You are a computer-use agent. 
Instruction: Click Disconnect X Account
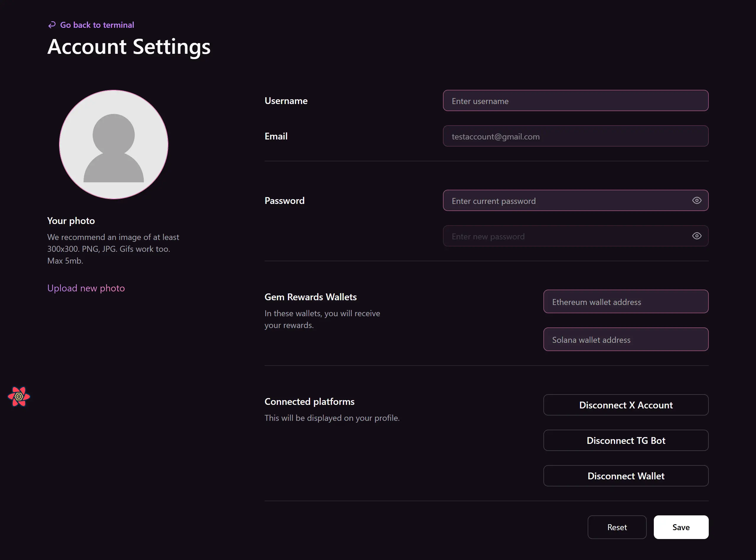coord(625,405)
